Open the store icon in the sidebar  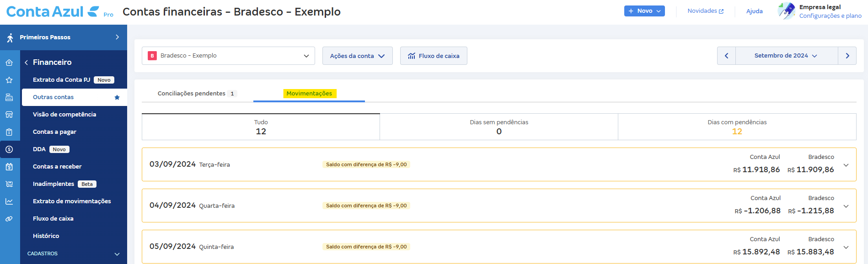coord(9,115)
